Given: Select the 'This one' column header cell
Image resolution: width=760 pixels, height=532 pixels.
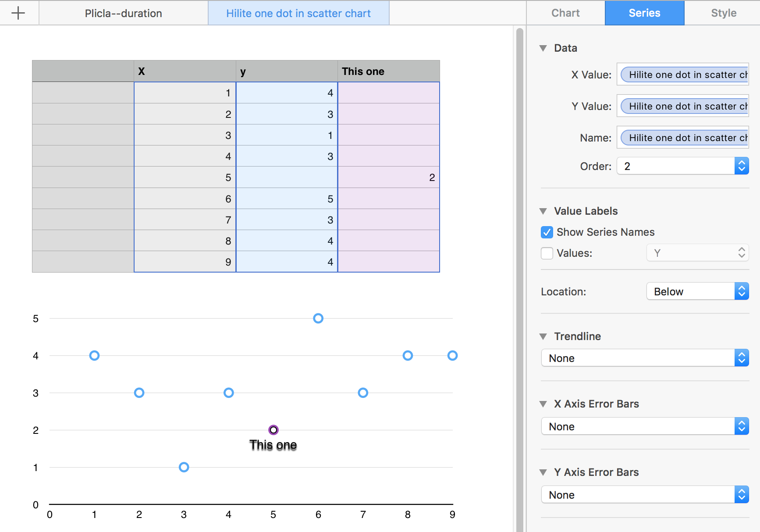Looking at the screenshot, I should [x=388, y=71].
